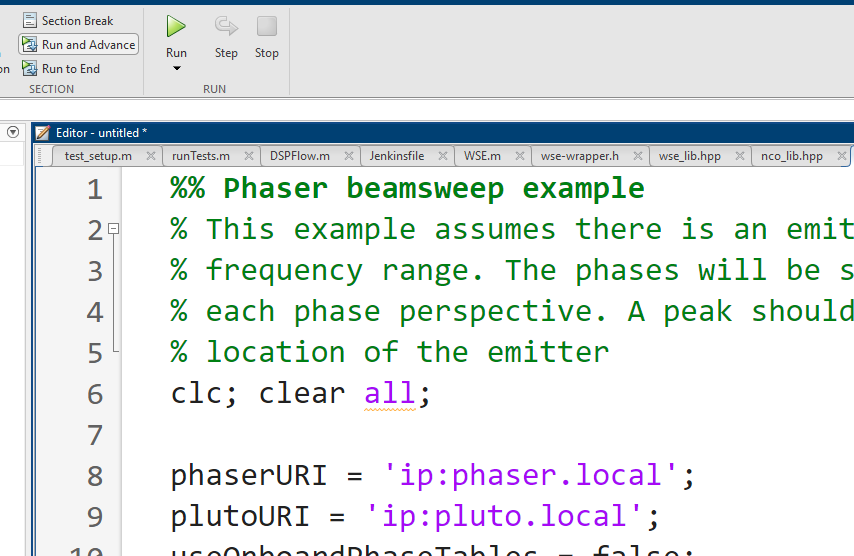This screenshot has height=556, width=854.
Task: Click the Step icon
Action: click(x=226, y=26)
